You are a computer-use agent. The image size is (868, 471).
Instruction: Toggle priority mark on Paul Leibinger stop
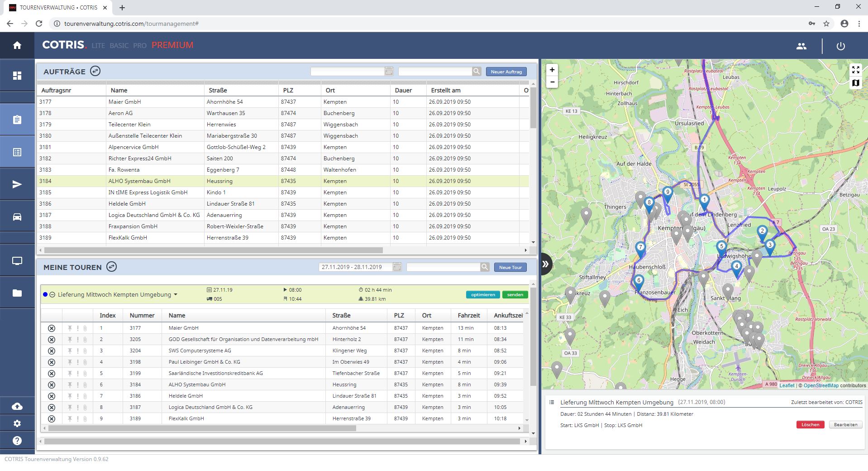(x=77, y=362)
